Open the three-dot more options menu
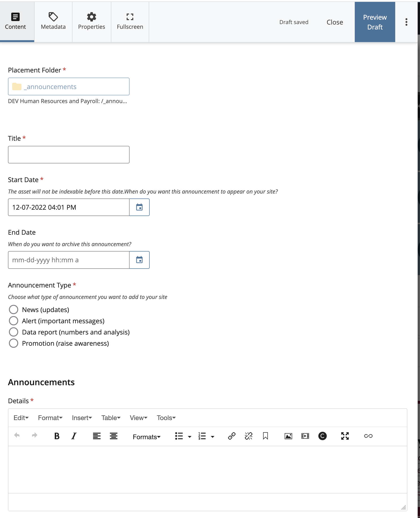Image resolution: width=420 pixels, height=518 pixels. tap(406, 22)
